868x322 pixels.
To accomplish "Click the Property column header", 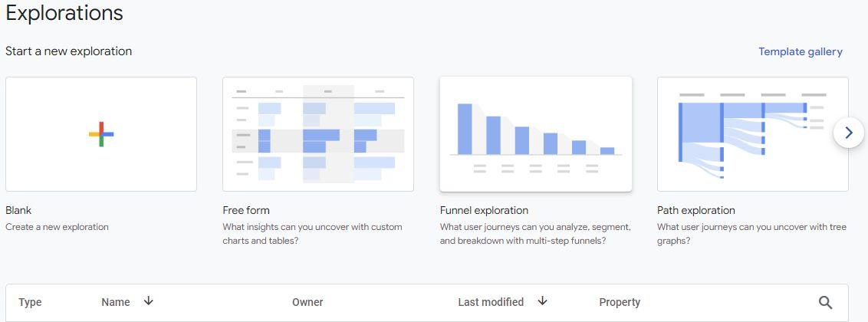I will (620, 302).
